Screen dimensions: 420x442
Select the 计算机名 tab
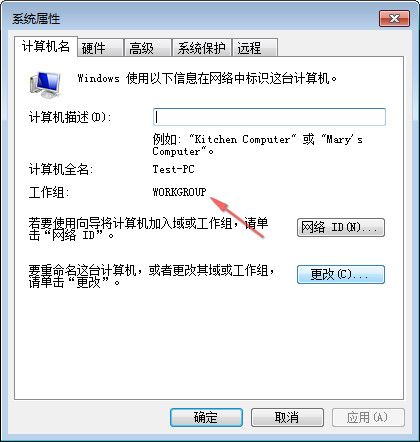(x=46, y=47)
